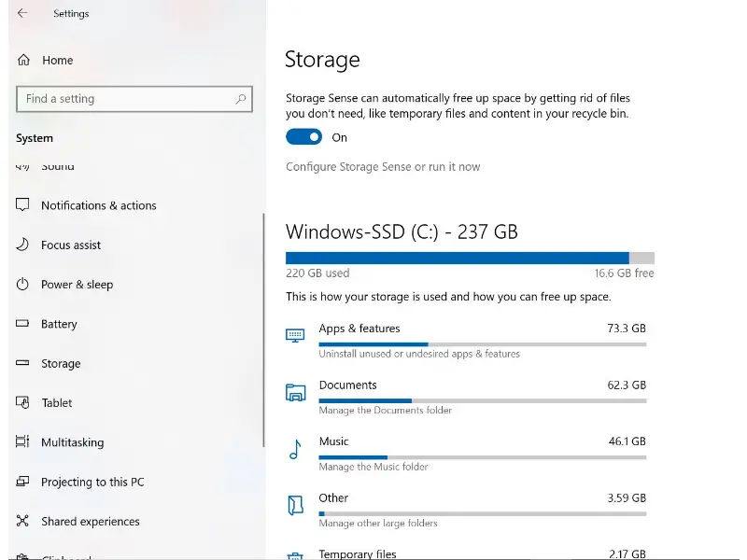
Task: Click the Home house icon
Action: tap(23, 60)
